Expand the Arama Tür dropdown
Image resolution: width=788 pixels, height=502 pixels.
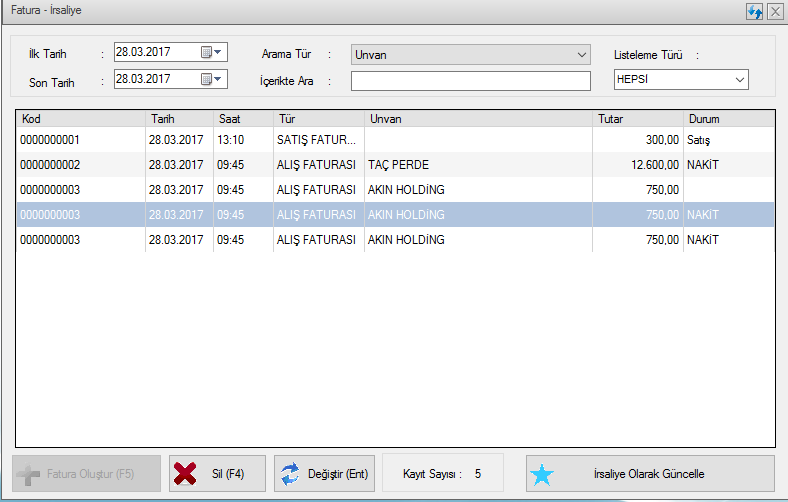(582, 54)
